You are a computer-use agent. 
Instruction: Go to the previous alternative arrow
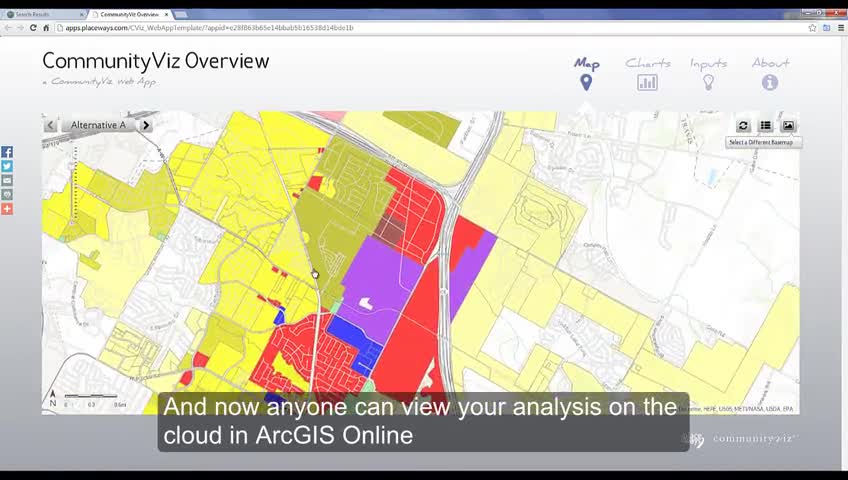click(50, 125)
